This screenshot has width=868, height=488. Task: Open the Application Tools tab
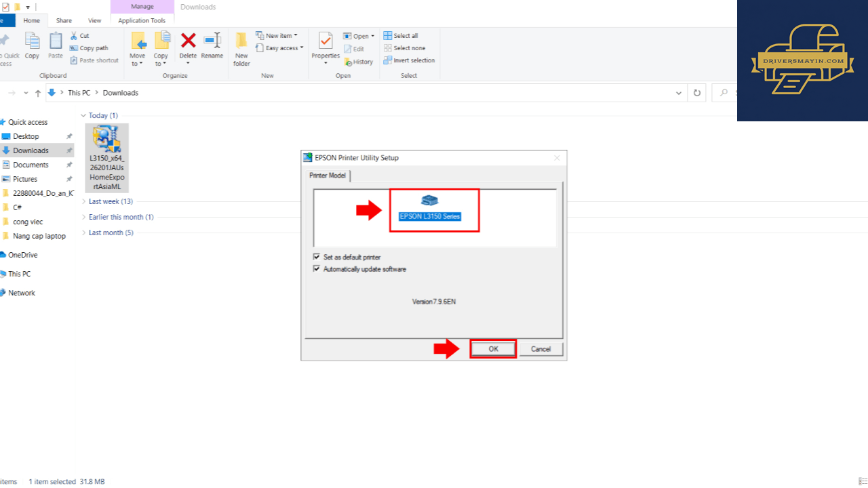point(142,21)
